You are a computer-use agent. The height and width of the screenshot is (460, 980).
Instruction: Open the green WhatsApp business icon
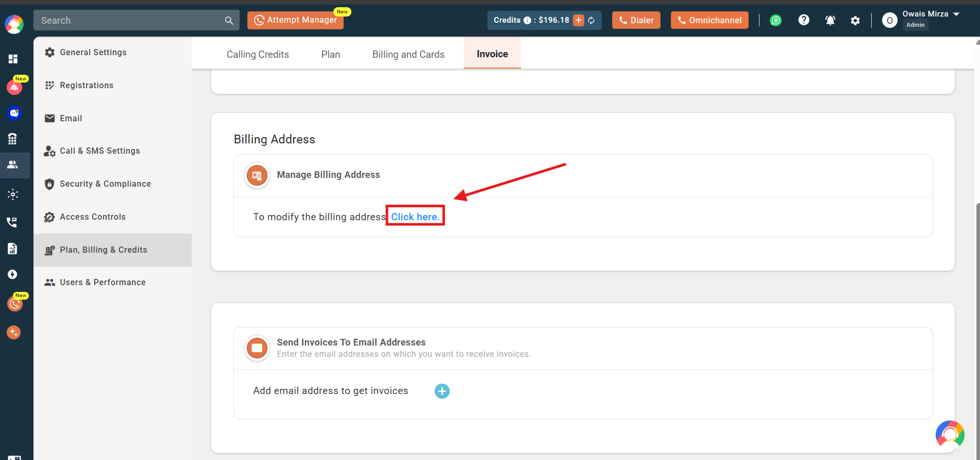point(775,20)
